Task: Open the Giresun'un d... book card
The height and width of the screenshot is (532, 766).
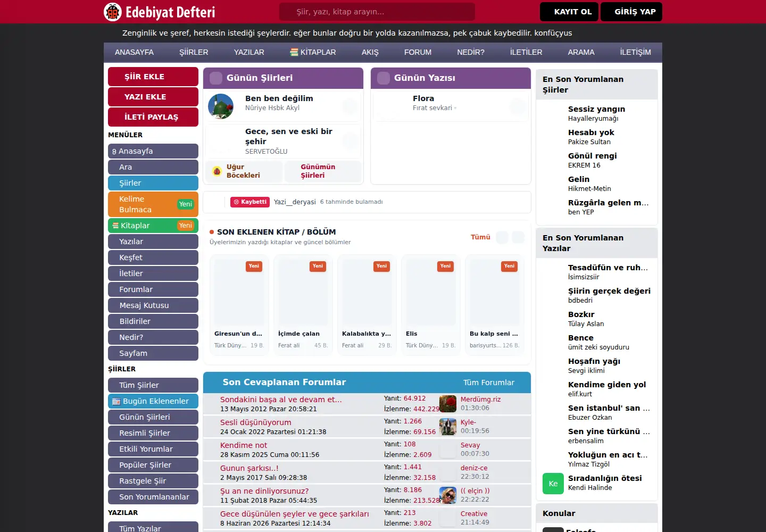Action: click(x=239, y=304)
